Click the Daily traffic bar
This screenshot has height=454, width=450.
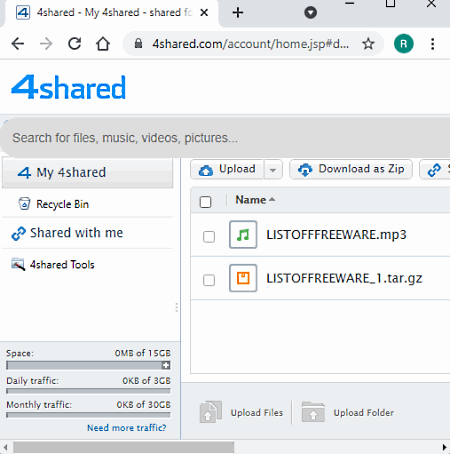pyautogui.click(x=88, y=391)
